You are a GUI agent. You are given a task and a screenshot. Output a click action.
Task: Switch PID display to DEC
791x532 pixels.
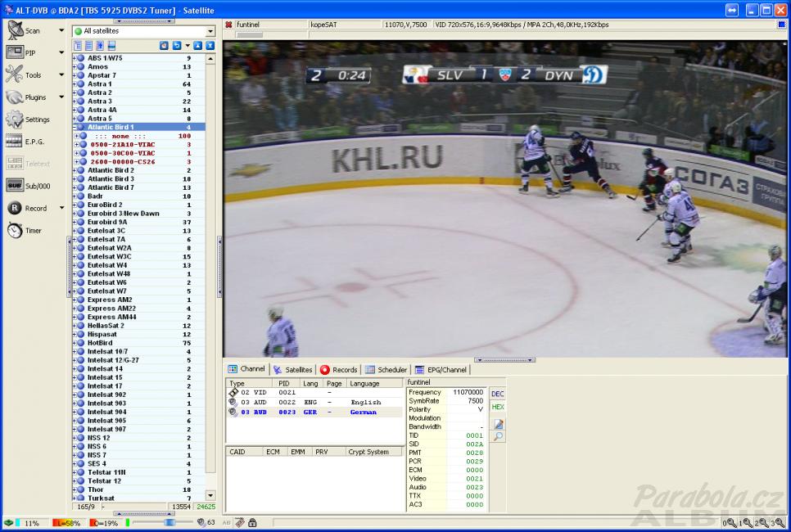[497, 394]
